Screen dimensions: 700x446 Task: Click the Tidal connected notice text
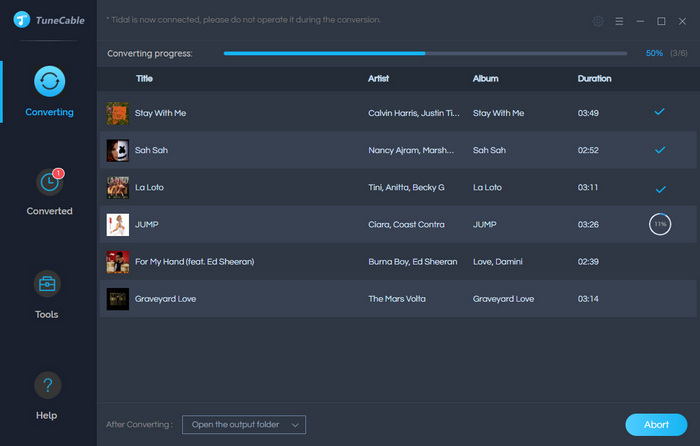click(x=244, y=20)
